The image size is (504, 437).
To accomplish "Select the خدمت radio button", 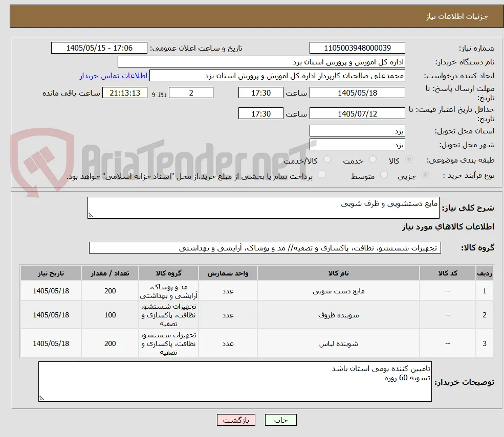I will pos(372,159).
